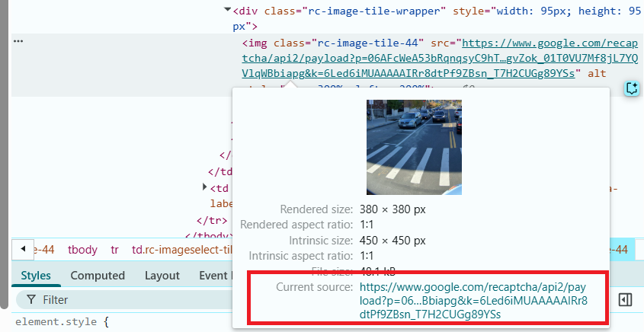
Task: Click the three-dot ellipsis beside selected node
Action: (18, 41)
